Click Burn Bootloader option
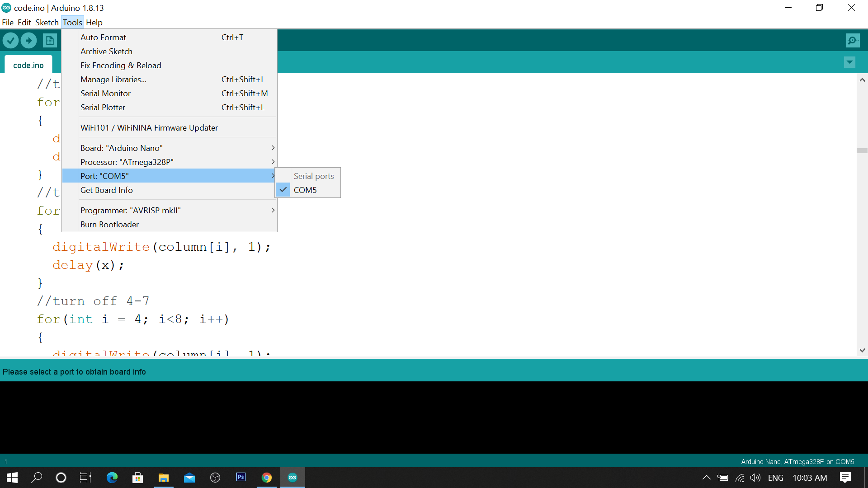 pos(110,224)
